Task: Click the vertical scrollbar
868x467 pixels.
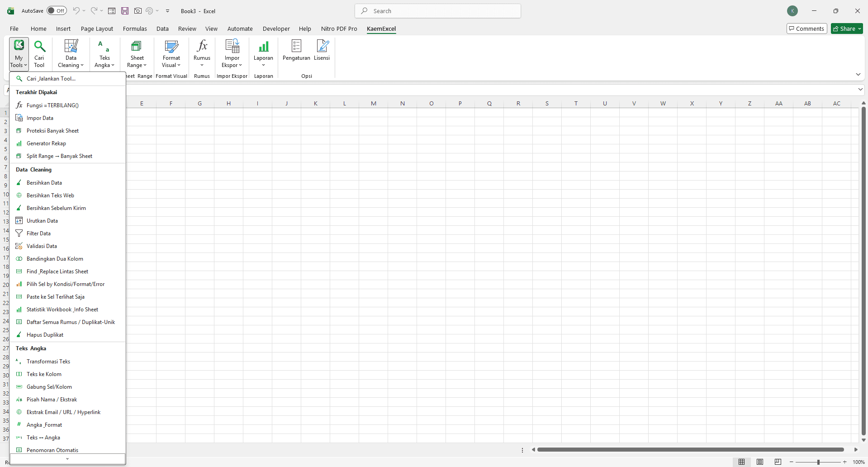Action: click(863, 271)
